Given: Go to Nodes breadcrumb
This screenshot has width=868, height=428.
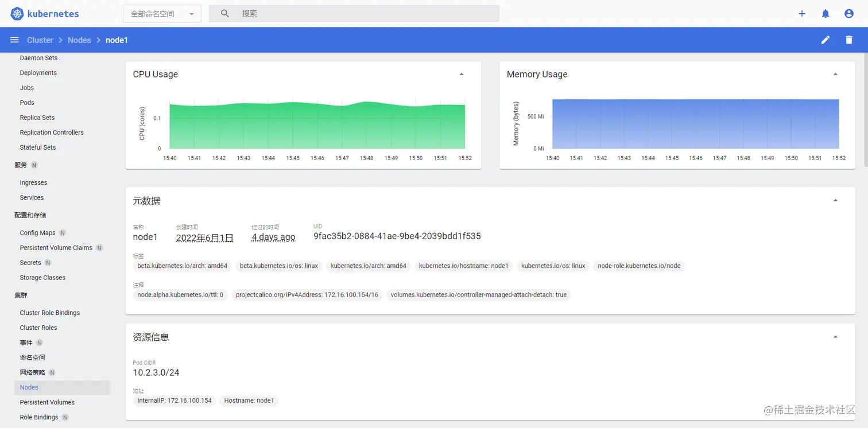Looking at the screenshot, I should pos(79,40).
